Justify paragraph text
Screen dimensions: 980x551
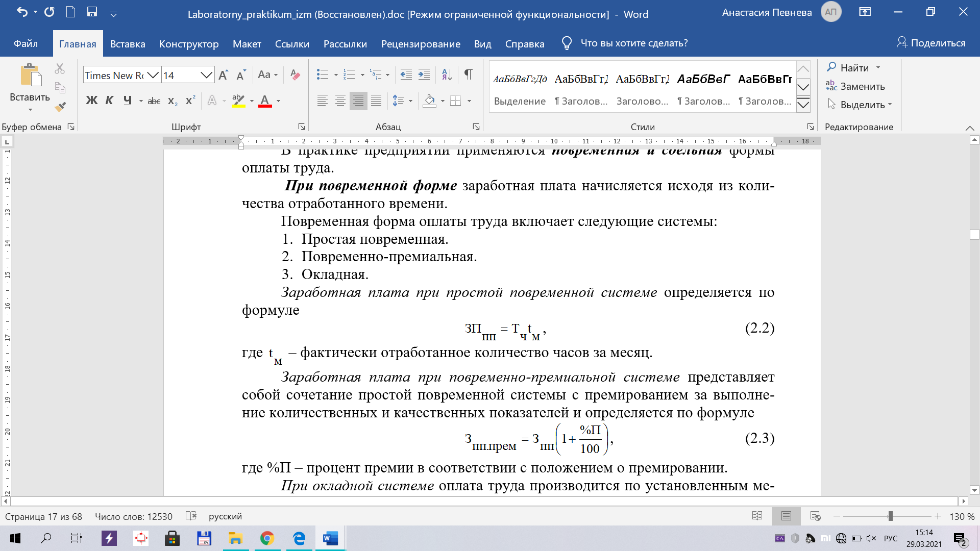point(376,101)
